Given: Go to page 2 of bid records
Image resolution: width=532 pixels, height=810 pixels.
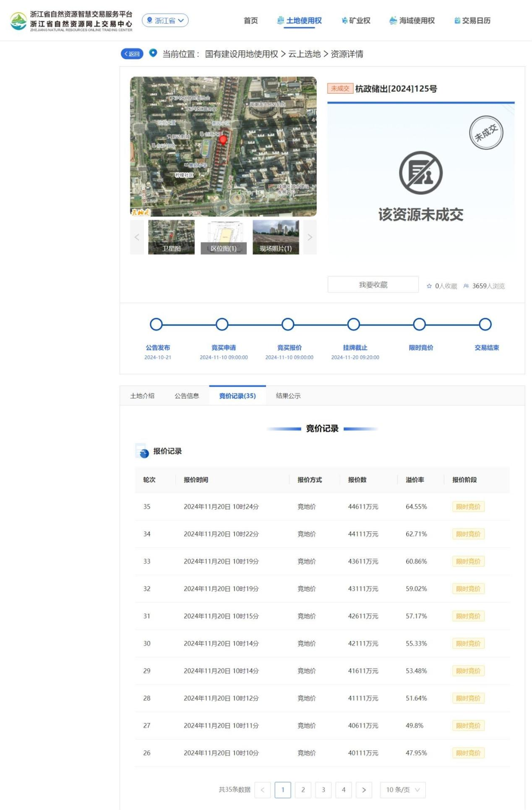Looking at the screenshot, I should click(303, 790).
